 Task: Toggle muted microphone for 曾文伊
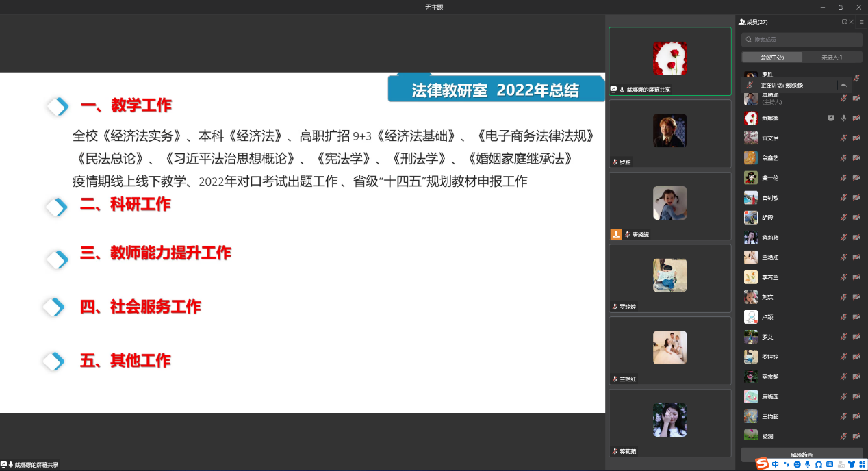click(843, 138)
